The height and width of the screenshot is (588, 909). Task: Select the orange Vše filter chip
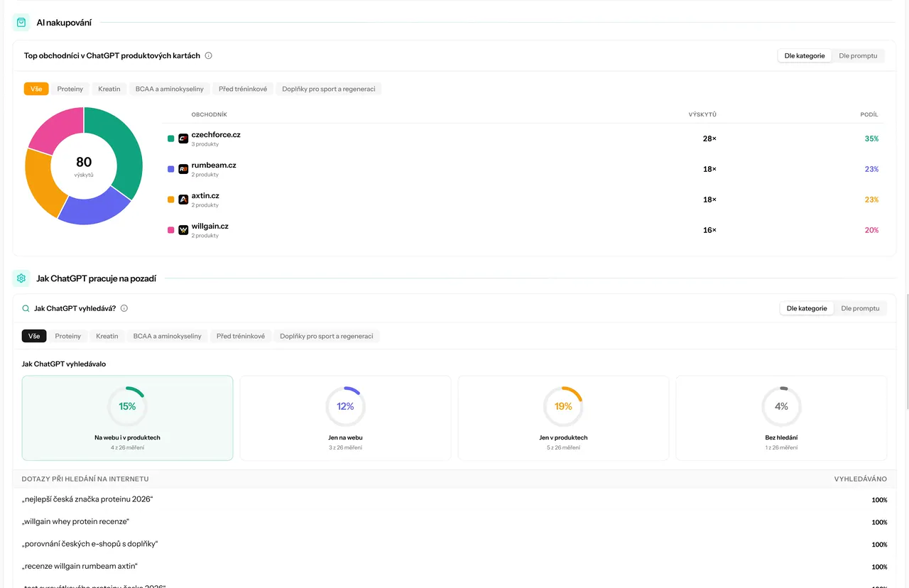pyautogui.click(x=36, y=89)
